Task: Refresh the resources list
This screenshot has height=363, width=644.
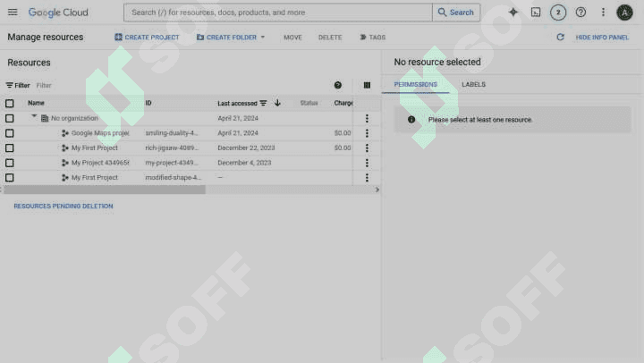Action: click(x=560, y=37)
